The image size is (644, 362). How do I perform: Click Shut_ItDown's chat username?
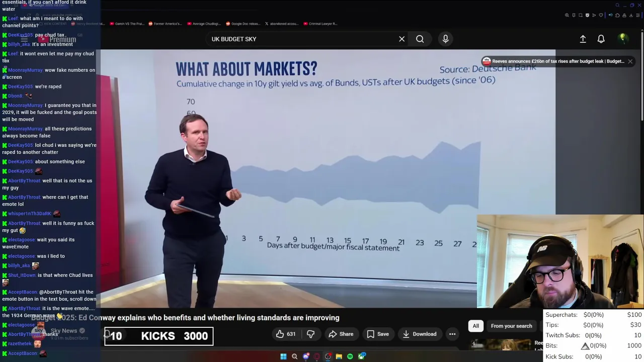coord(22,276)
